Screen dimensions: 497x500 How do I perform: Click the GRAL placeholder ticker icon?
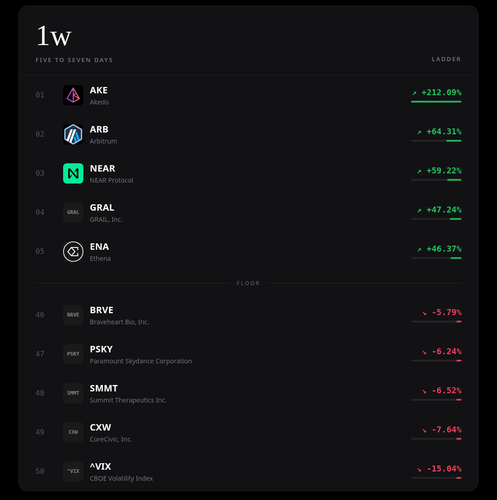click(x=73, y=212)
